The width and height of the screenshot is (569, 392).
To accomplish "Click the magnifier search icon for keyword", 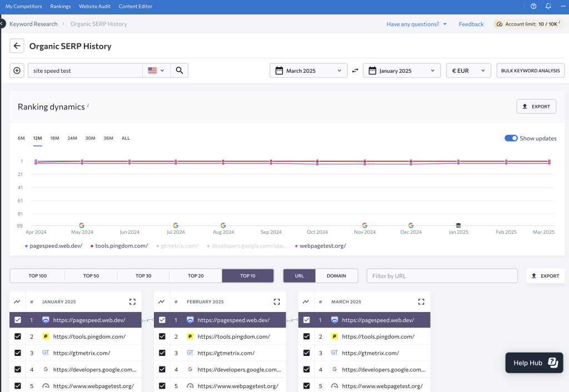I will click(179, 71).
